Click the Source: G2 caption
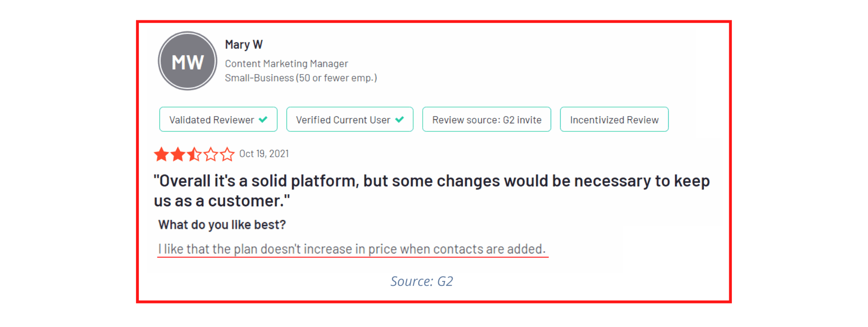 [x=422, y=281]
